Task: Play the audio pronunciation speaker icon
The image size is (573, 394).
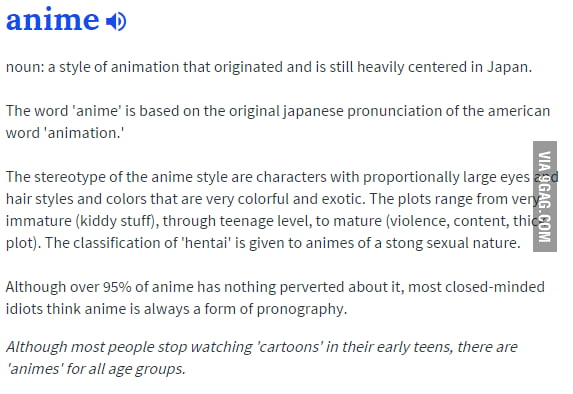Action: point(116,21)
